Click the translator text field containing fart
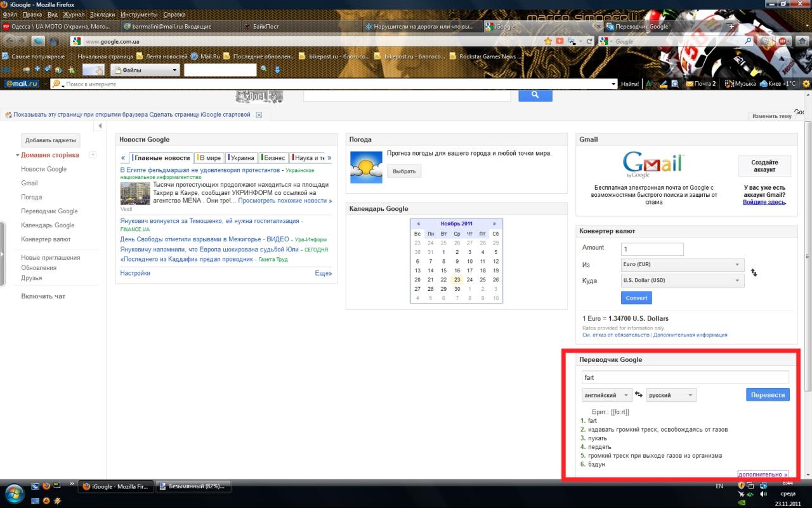 pyautogui.click(x=685, y=377)
